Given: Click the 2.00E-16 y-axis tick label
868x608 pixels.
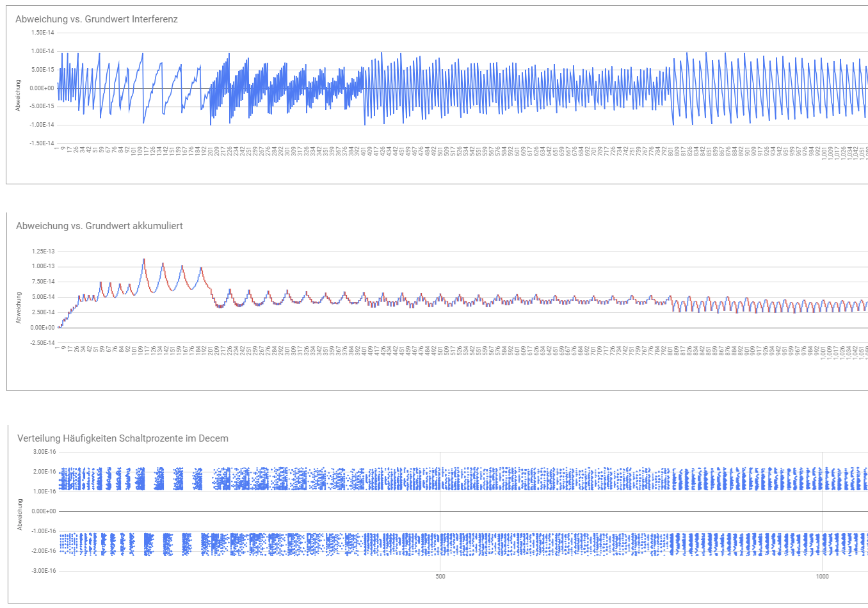Looking at the screenshot, I should tap(44, 472).
